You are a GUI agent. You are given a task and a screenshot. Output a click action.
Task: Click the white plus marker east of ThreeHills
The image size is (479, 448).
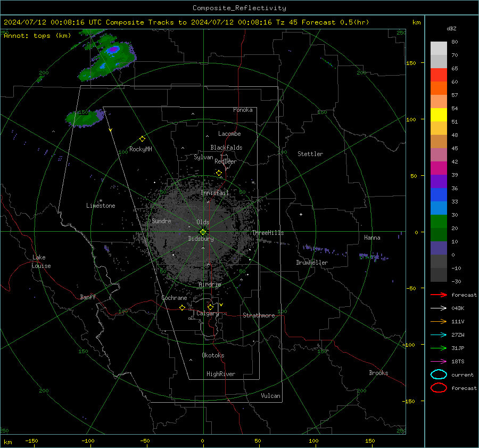click(301, 214)
